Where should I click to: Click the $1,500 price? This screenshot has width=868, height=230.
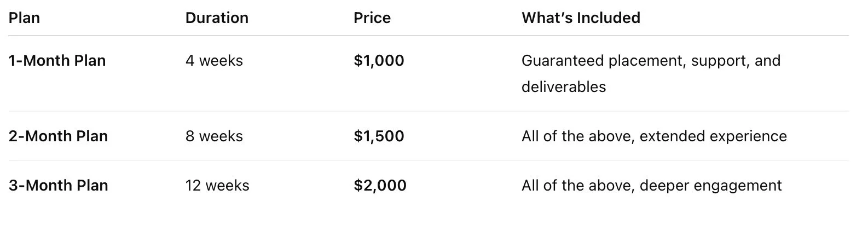pos(379,136)
